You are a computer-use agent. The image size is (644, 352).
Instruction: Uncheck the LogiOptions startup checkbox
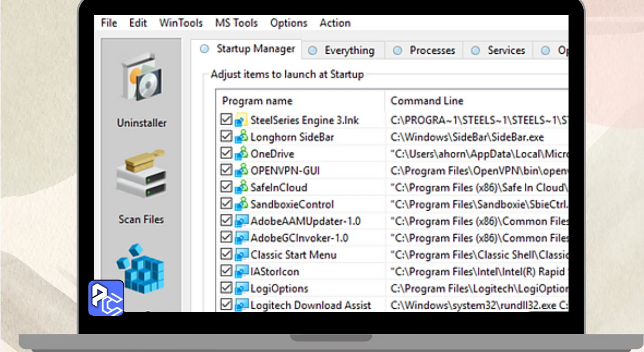226,288
